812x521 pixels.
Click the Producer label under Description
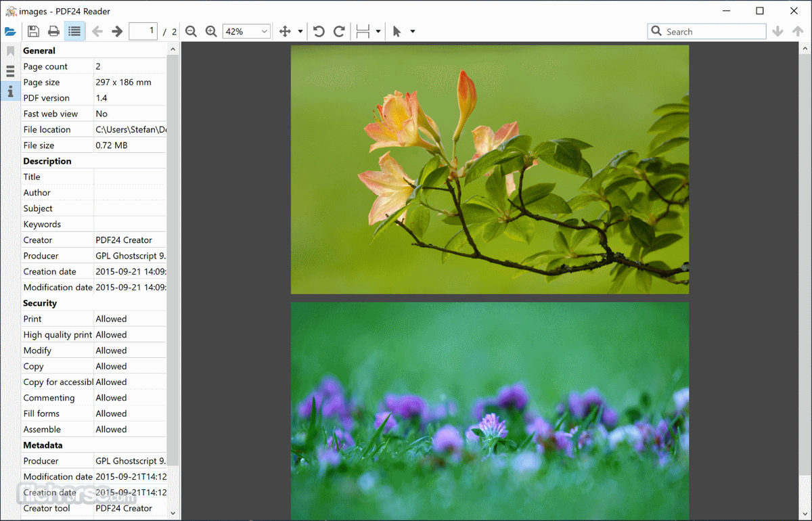tap(41, 256)
